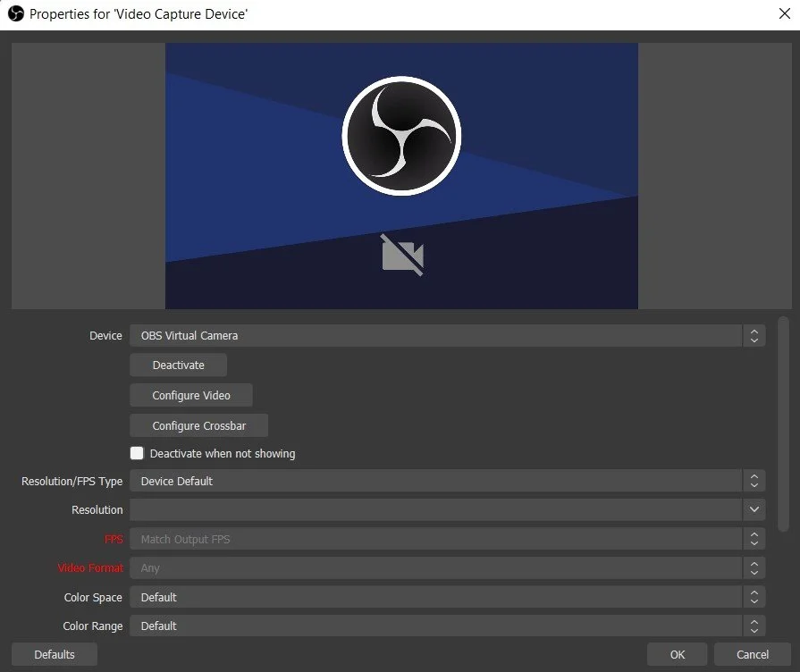
Task: Expand the Resolution combo box chevron
Action: (754, 509)
